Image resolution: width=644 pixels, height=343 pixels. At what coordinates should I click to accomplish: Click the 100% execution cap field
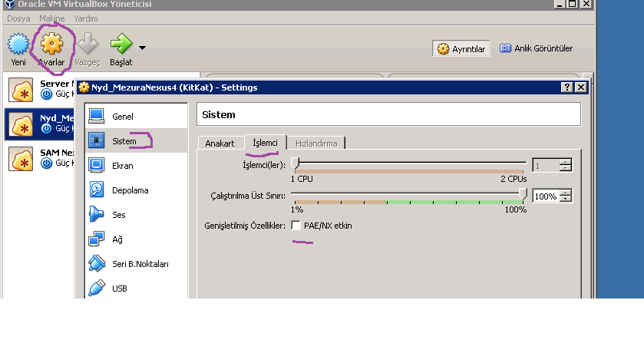[546, 196]
